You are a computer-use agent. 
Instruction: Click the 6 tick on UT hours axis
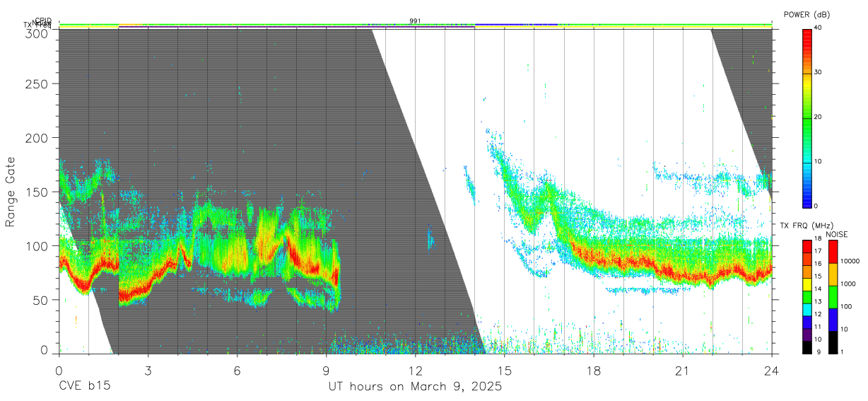click(x=237, y=371)
